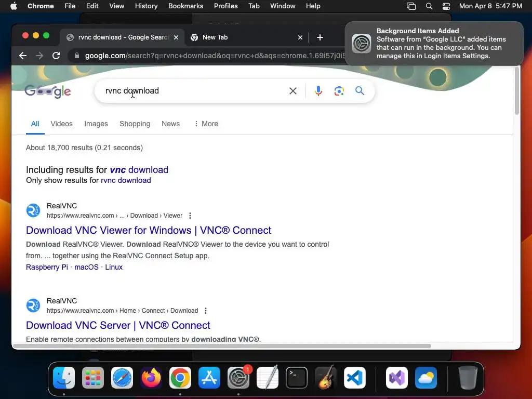Open the History menu
The height and width of the screenshot is (399, 532).
click(146, 6)
